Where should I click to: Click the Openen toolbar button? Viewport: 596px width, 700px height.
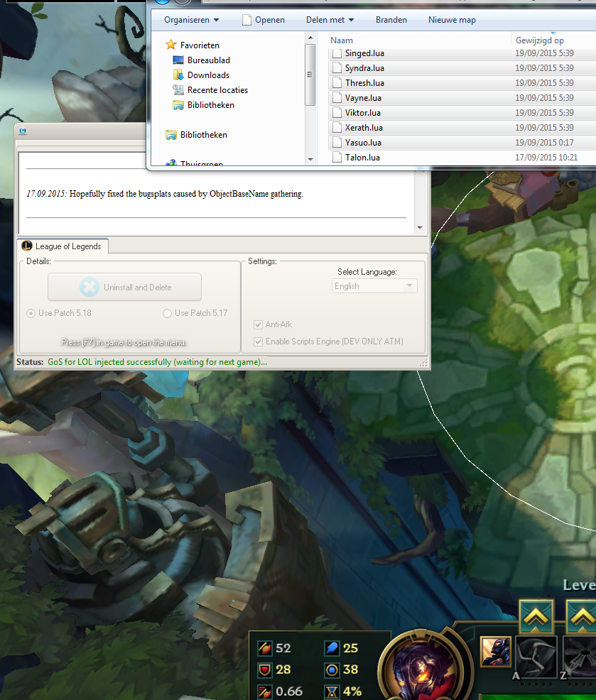pyautogui.click(x=264, y=20)
